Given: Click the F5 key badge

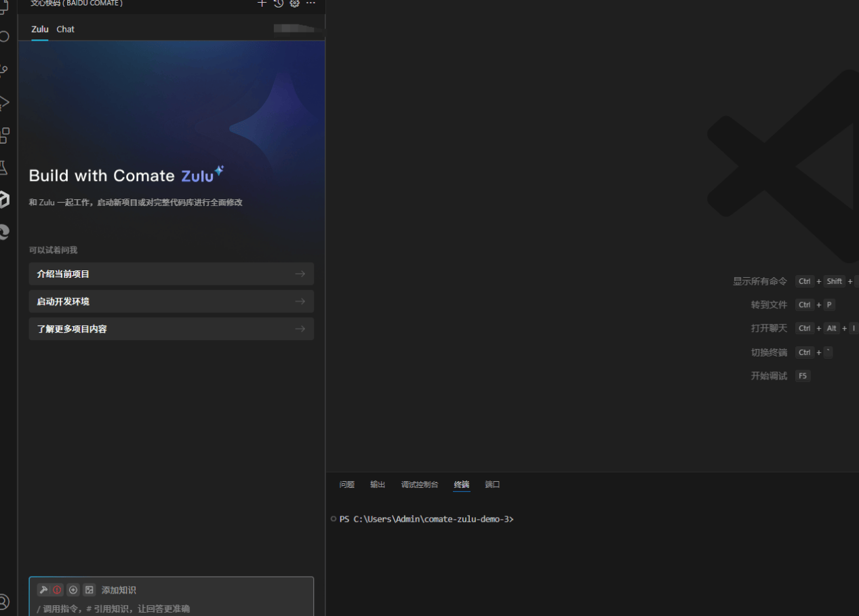Looking at the screenshot, I should 803,376.
